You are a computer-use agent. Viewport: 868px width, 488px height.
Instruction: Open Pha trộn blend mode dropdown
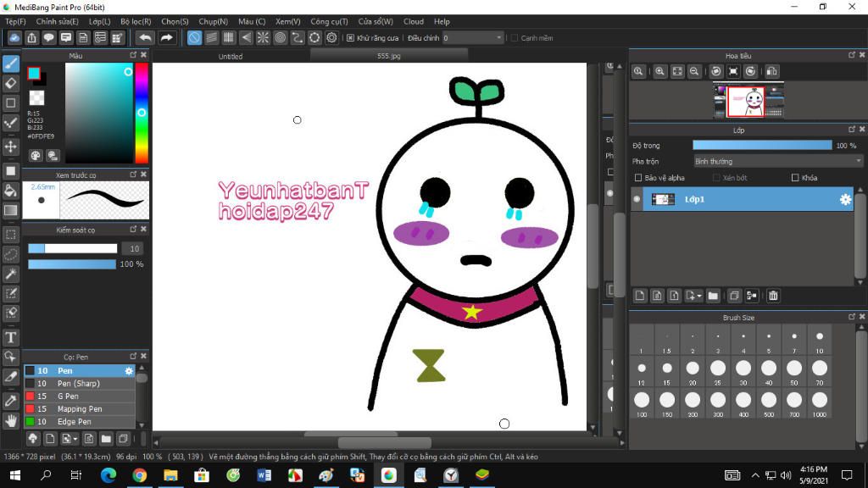(778, 162)
